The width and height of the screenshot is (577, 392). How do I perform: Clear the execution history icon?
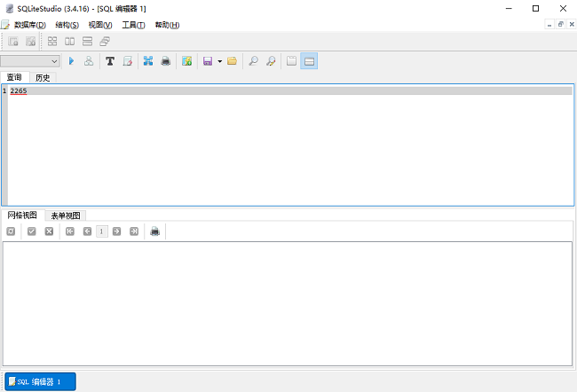pos(127,61)
